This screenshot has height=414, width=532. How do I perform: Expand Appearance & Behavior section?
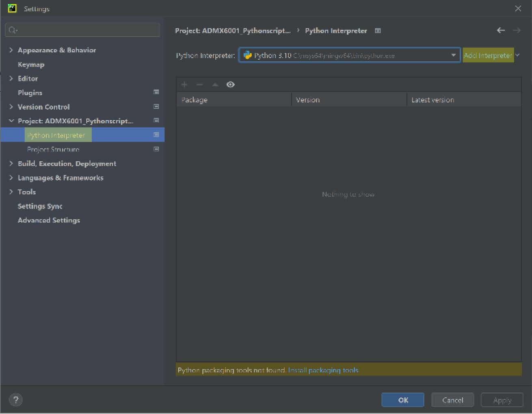(11, 50)
